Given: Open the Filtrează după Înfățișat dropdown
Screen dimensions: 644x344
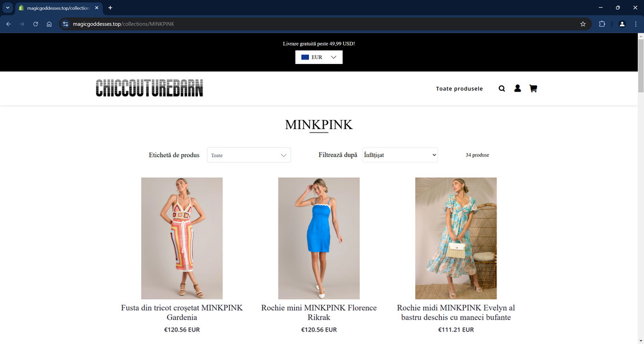Looking at the screenshot, I should pyautogui.click(x=400, y=155).
